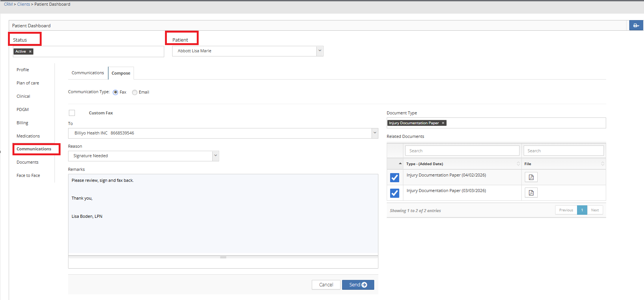The image size is (644, 300).
Task: Send the fax communication
Action: pos(358,285)
